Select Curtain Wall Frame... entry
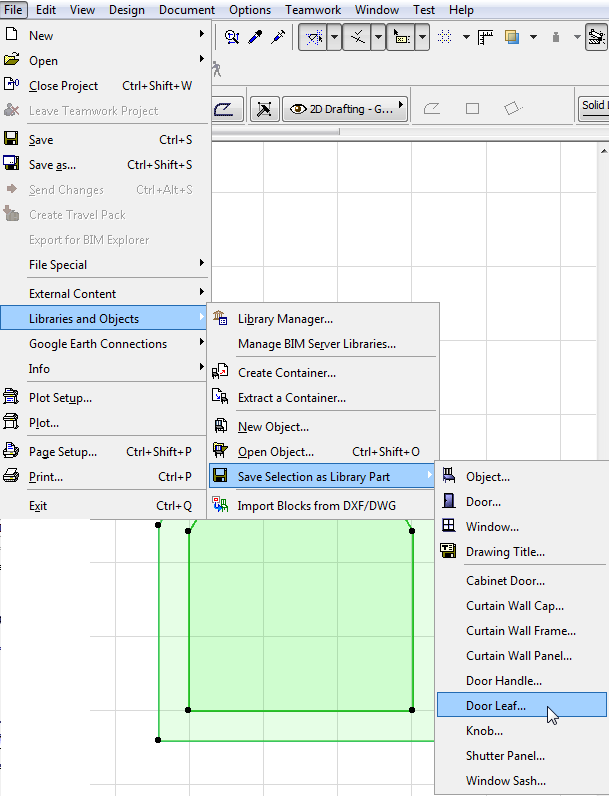Screen dimensions: 609x796 tap(521, 631)
